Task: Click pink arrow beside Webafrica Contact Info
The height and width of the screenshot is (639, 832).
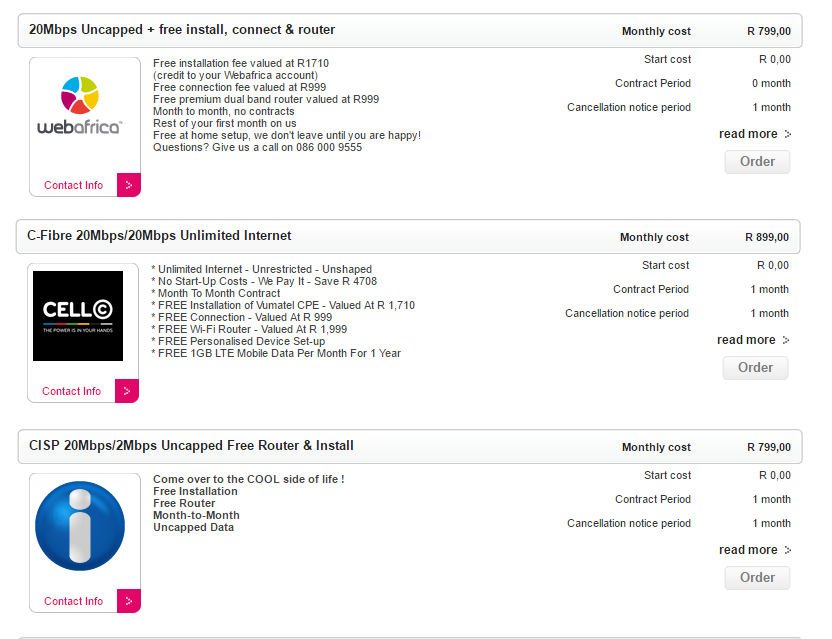Action: (x=129, y=185)
